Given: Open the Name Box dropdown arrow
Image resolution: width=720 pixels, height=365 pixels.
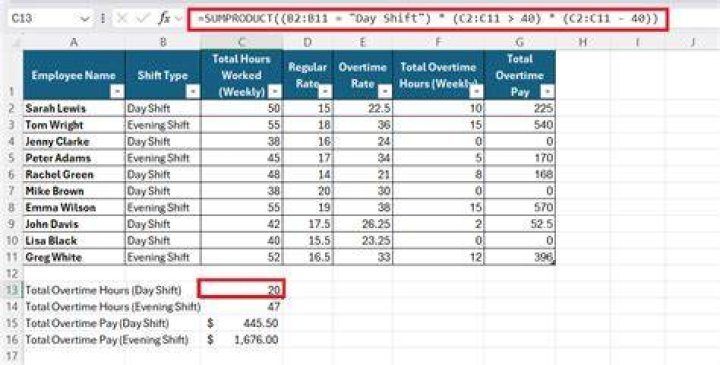Looking at the screenshot, I should point(84,19).
